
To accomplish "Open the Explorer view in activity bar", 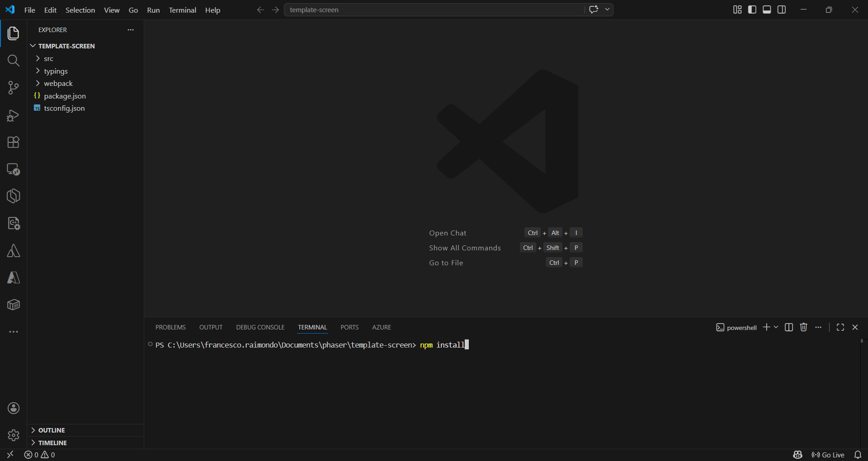I will (x=14, y=33).
